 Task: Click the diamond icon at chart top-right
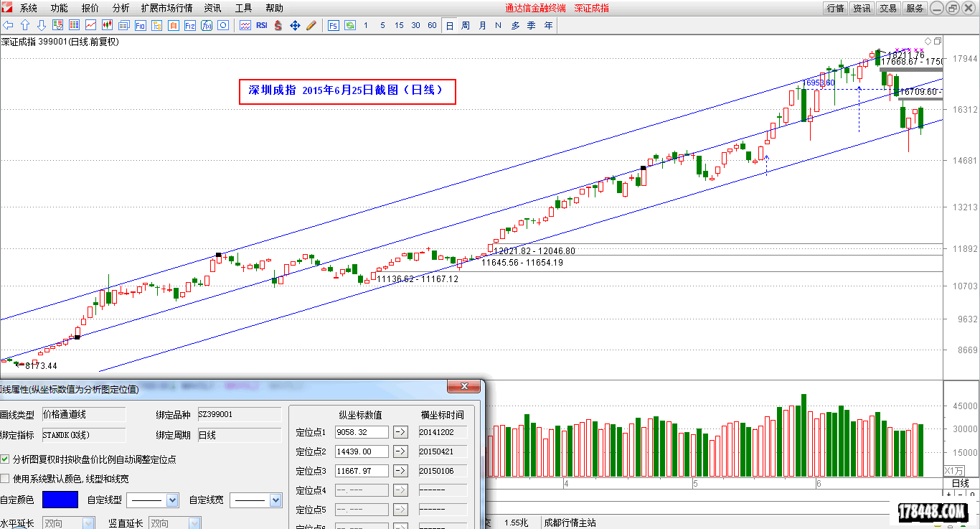[928, 41]
